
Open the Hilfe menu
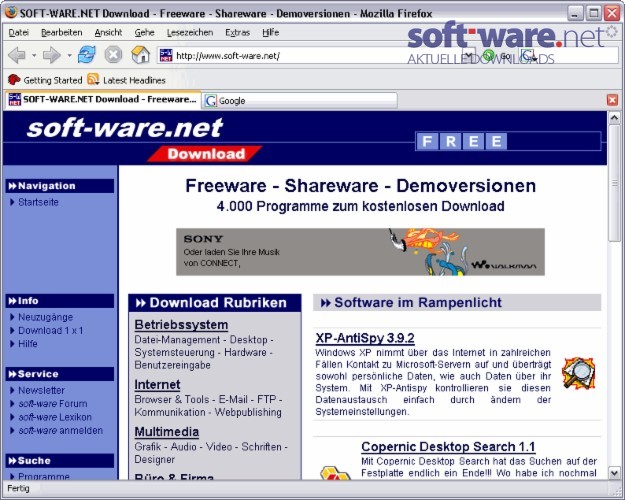tap(271, 32)
